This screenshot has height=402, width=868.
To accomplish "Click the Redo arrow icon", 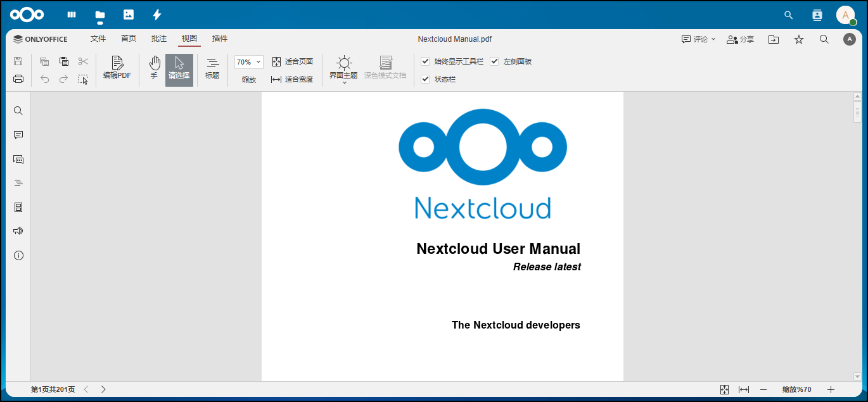I will coord(64,79).
